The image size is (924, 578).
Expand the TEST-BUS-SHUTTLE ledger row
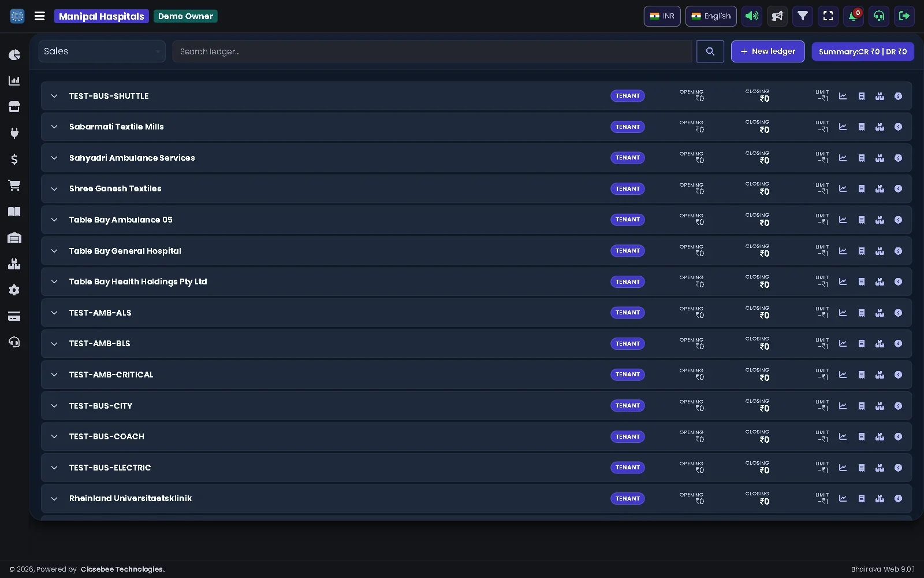[x=54, y=96]
